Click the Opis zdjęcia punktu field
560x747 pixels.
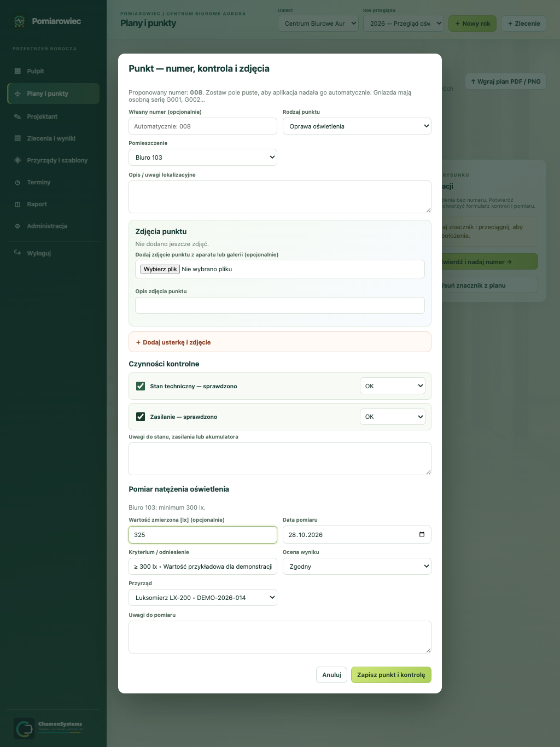pos(280,306)
